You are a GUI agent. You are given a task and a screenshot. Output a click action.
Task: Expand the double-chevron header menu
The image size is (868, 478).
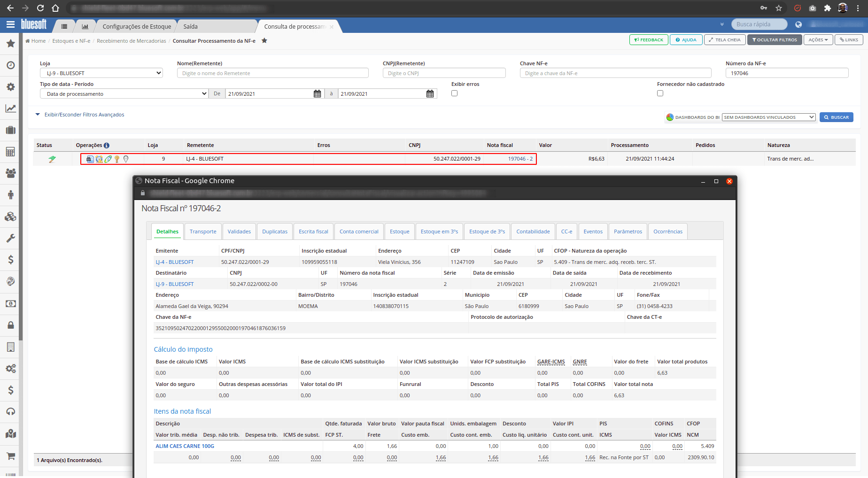(x=722, y=24)
